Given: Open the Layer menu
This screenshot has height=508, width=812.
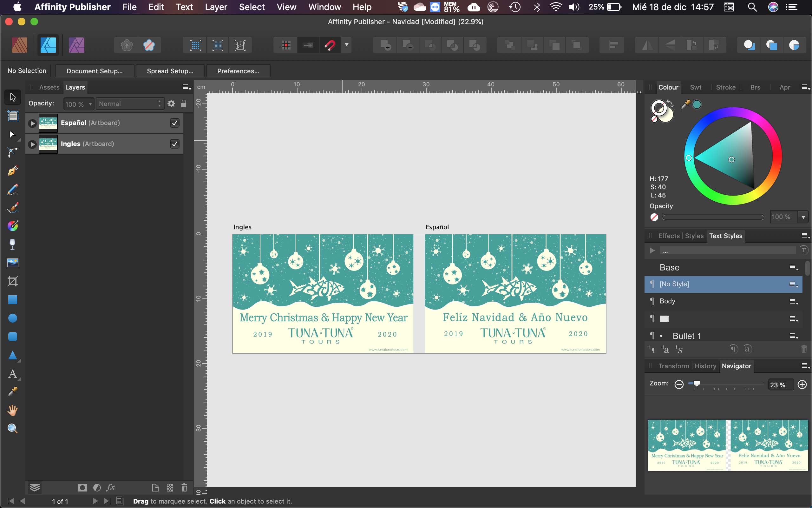Looking at the screenshot, I should (x=216, y=7).
